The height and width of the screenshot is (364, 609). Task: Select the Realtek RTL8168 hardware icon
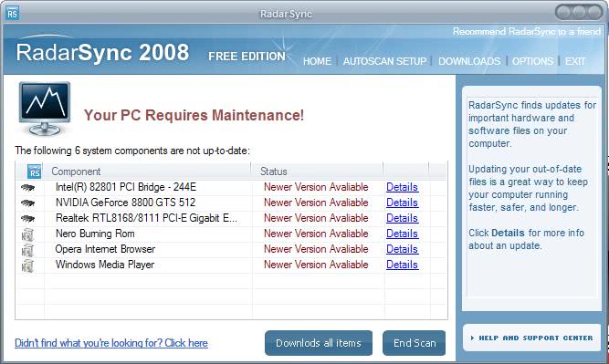click(x=27, y=218)
